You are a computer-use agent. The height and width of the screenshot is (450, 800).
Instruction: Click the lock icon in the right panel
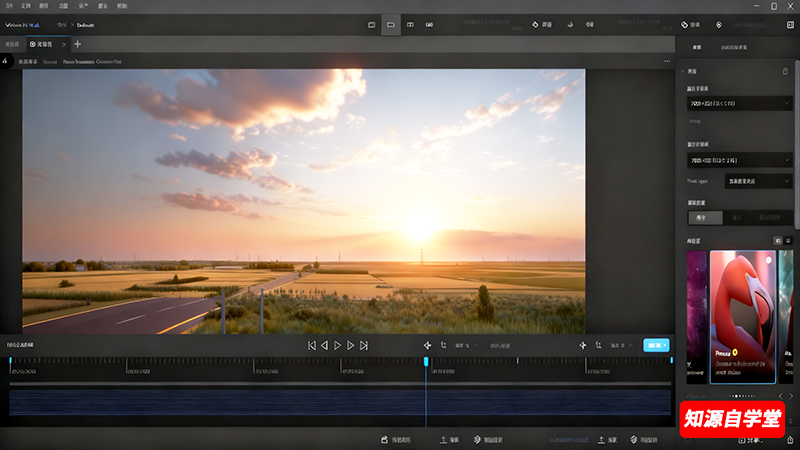785,71
